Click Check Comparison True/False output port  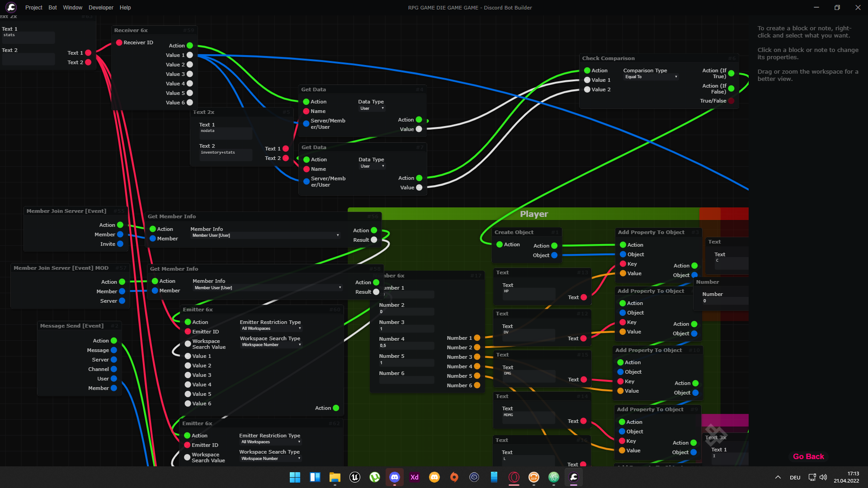coord(731,101)
